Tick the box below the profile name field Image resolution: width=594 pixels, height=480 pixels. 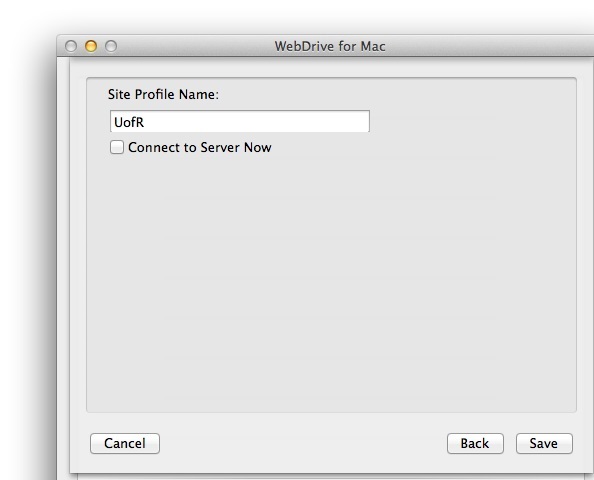[117, 147]
